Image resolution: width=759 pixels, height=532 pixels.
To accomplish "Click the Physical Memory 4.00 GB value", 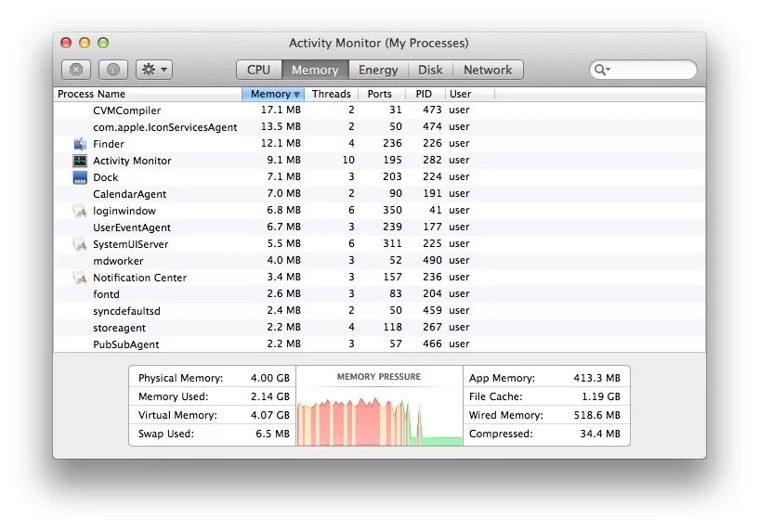I will (x=270, y=378).
